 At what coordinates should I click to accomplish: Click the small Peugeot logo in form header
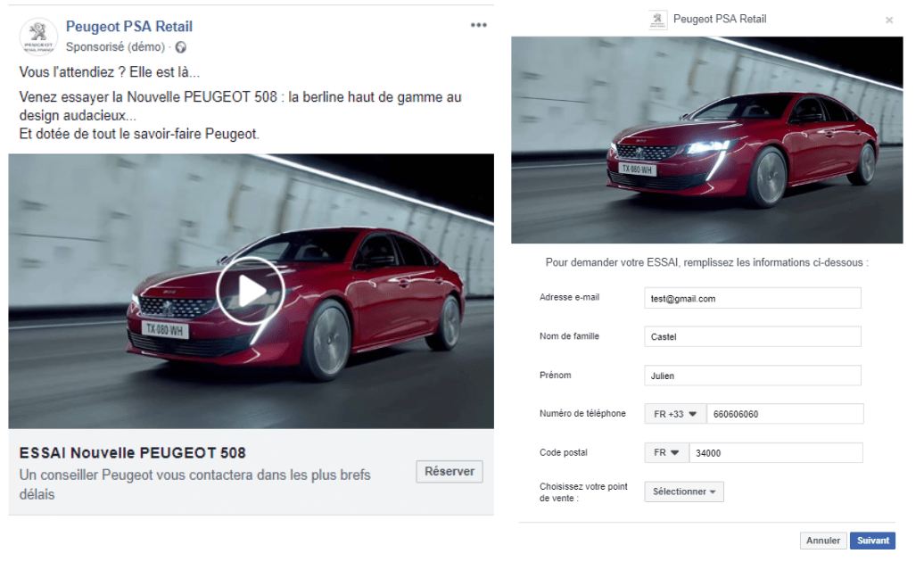(658, 20)
